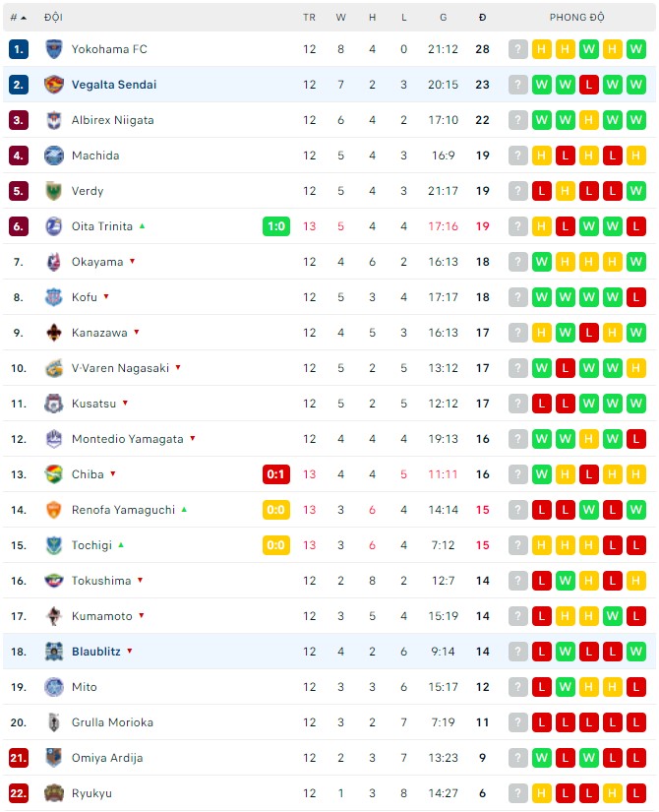This screenshot has height=812, width=659.
Task: Click the Albirex Niigata club crest
Action: [53, 120]
